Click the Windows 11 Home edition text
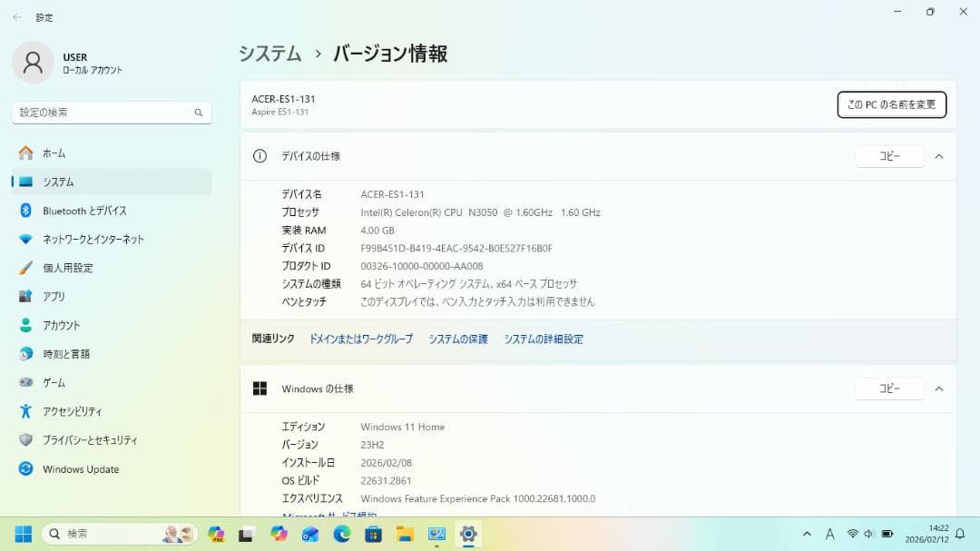 pyautogui.click(x=403, y=428)
